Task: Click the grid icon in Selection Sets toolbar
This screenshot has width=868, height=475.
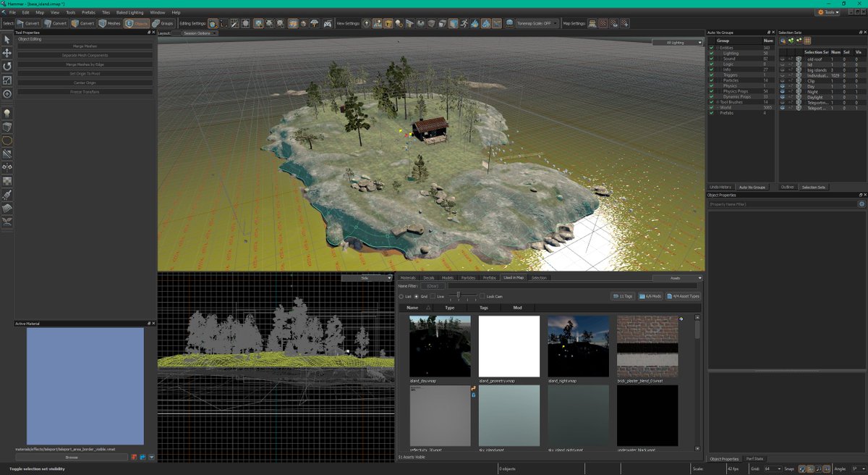Action: (807, 41)
